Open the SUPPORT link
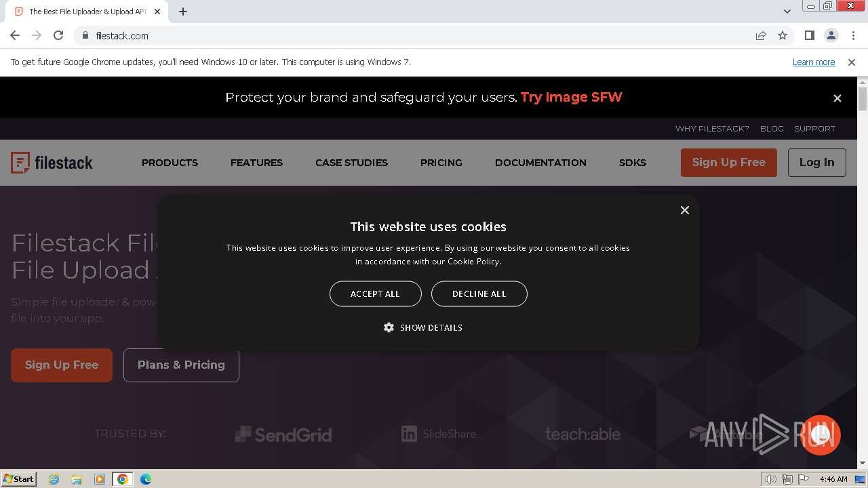The image size is (868, 488). [x=815, y=129]
